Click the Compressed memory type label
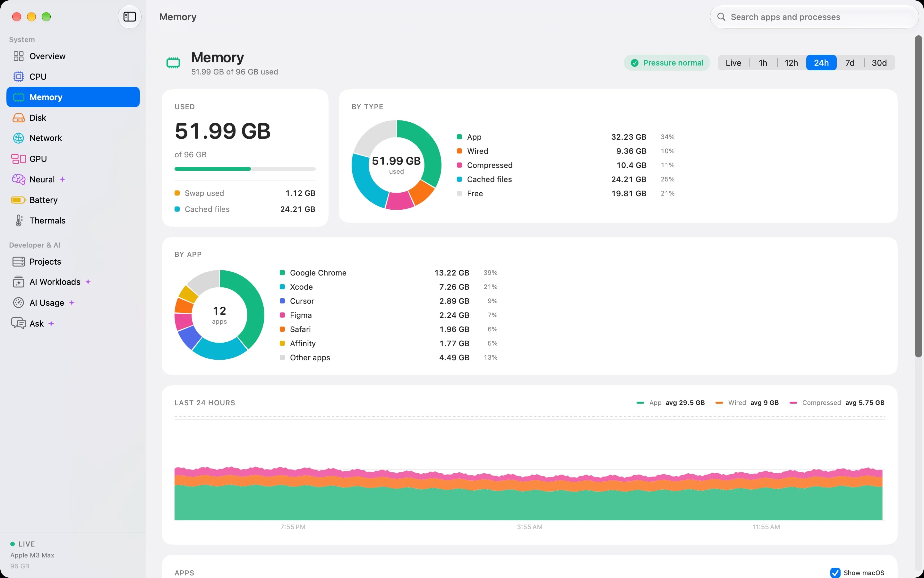 pyautogui.click(x=490, y=165)
